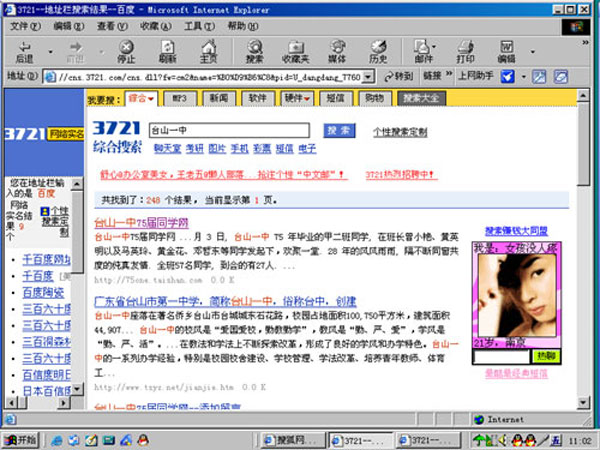Viewport: 600px width, 450px height.
Task: Open the 考研 quick link
Action: pos(194,149)
